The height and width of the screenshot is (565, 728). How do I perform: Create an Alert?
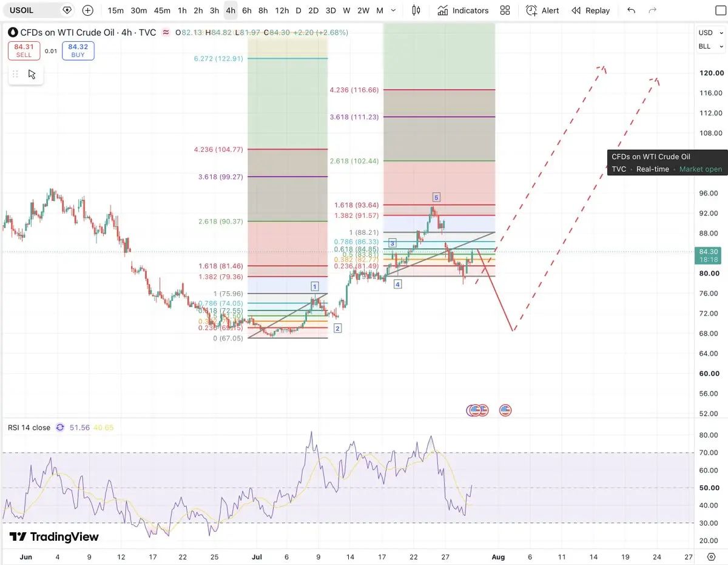tap(542, 10)
